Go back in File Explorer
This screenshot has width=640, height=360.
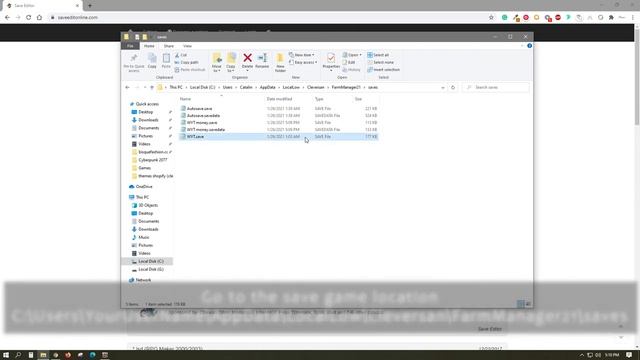(127, 87)
